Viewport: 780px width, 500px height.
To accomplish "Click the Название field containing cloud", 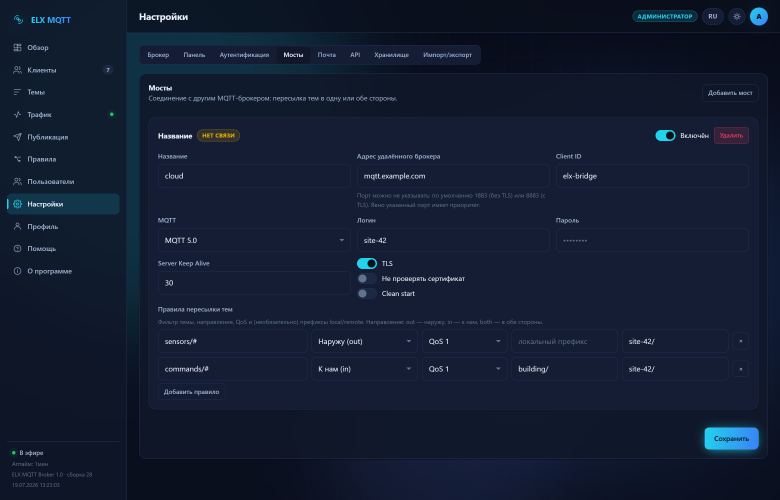I will click(x=254, y=176).
